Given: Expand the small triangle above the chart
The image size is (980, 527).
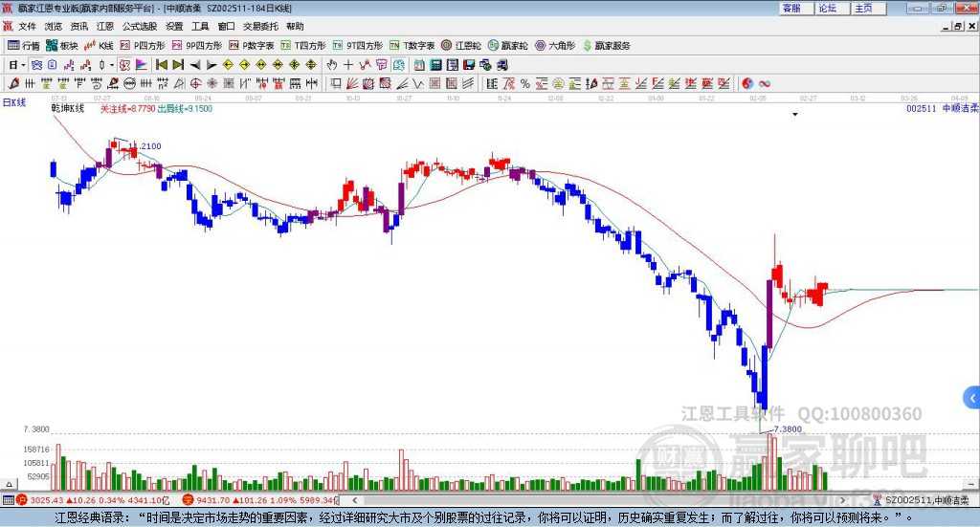Looking at the screenshot, I should (794, 115).
